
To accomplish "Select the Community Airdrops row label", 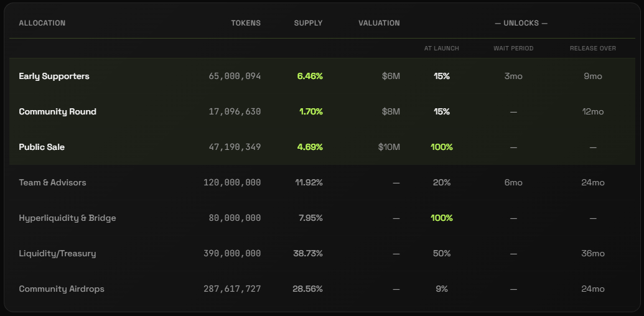I will click(62, 289).
